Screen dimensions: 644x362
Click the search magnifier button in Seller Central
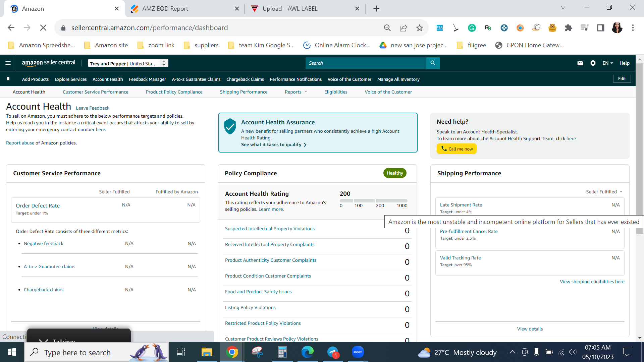(433, 63)
